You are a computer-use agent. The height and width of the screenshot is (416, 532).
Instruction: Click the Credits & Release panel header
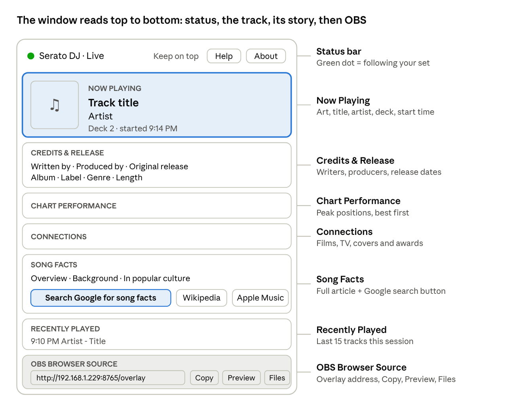(x=67, y=153)
